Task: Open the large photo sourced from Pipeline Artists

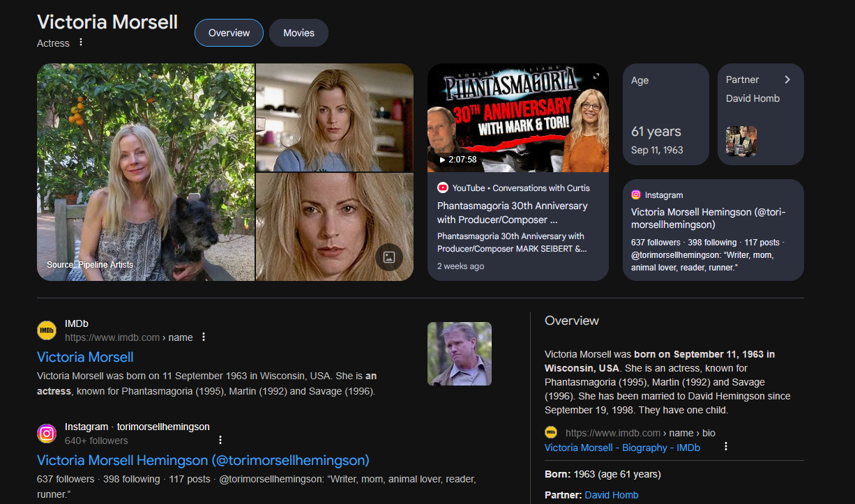Action: click(146, 172)
